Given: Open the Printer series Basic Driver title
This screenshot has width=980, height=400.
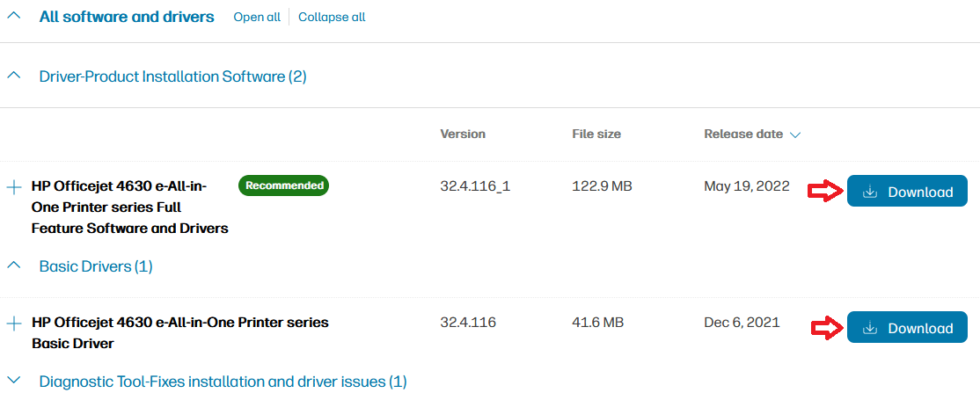Looking at the screenshot, I should (x=179, y=332).
